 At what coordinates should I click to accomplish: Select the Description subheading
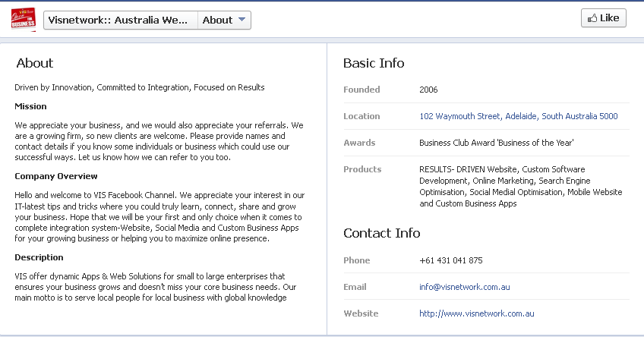pyautogui.click(x=39, y=257)
